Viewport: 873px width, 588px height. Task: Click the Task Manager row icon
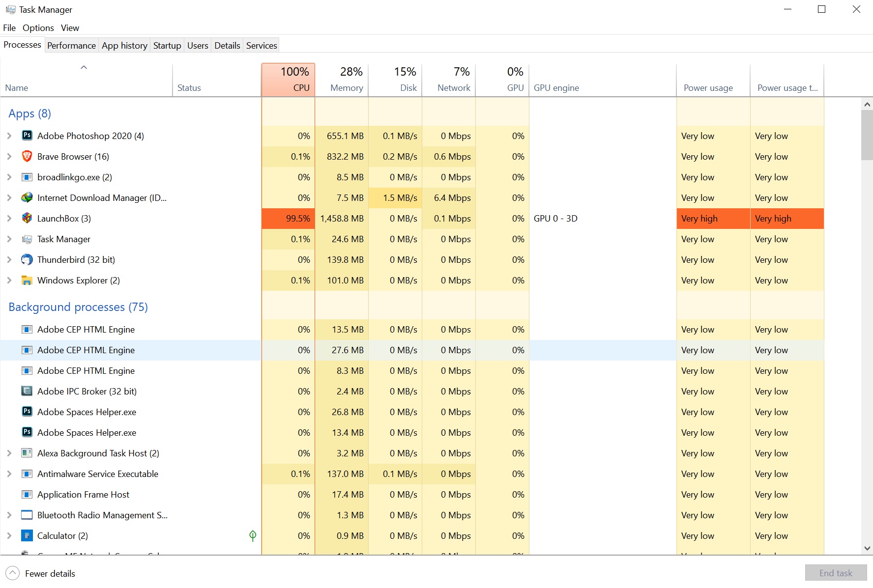27,239
